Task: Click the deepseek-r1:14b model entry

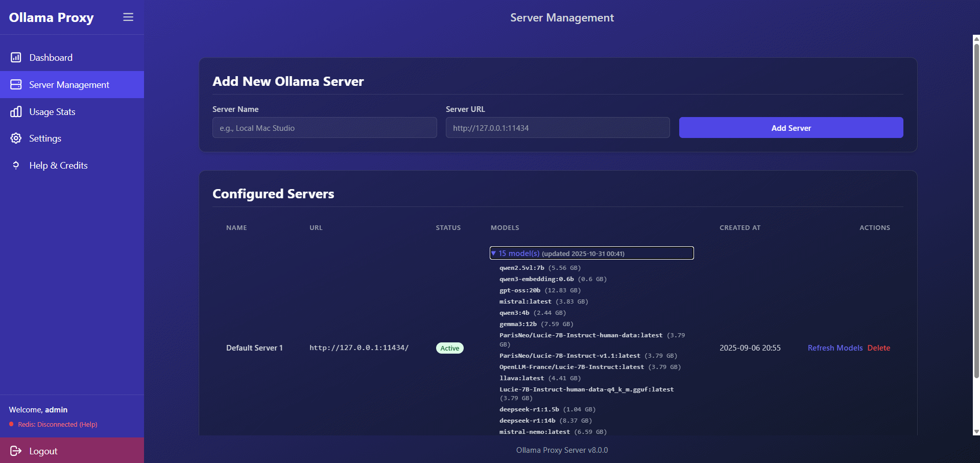Action: tap(545, 421)
